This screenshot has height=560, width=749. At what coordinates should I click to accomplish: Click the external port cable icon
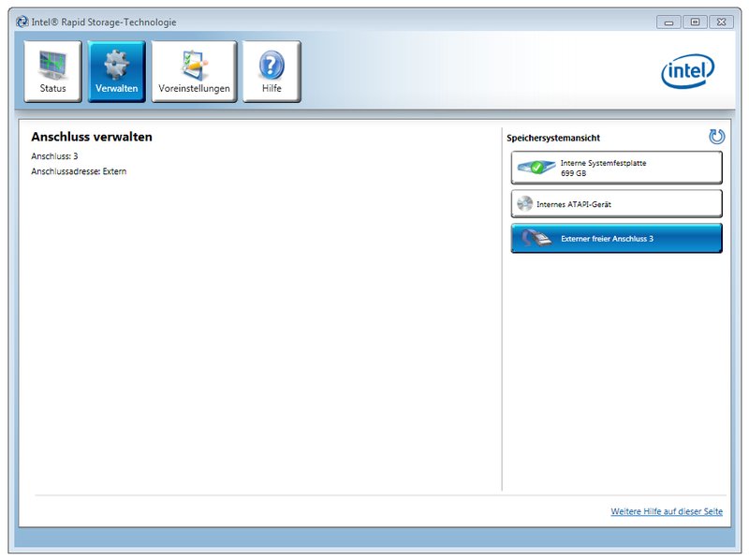536,238
